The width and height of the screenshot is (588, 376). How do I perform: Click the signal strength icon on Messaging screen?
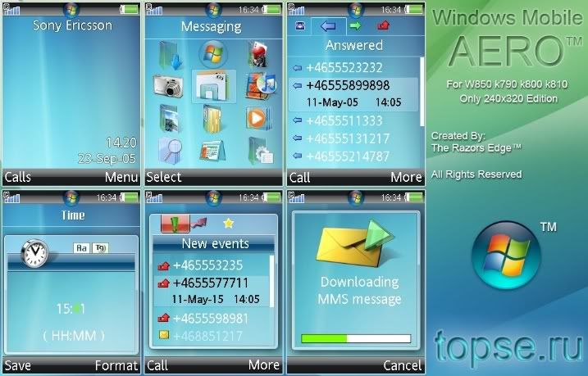pyautogui.click(x=154, y=9)
